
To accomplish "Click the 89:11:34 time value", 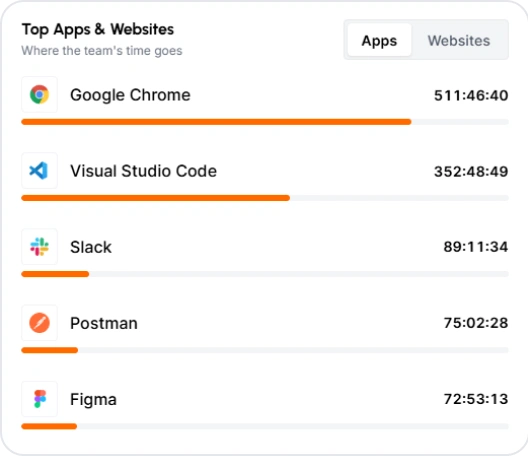I will point(476,247).
